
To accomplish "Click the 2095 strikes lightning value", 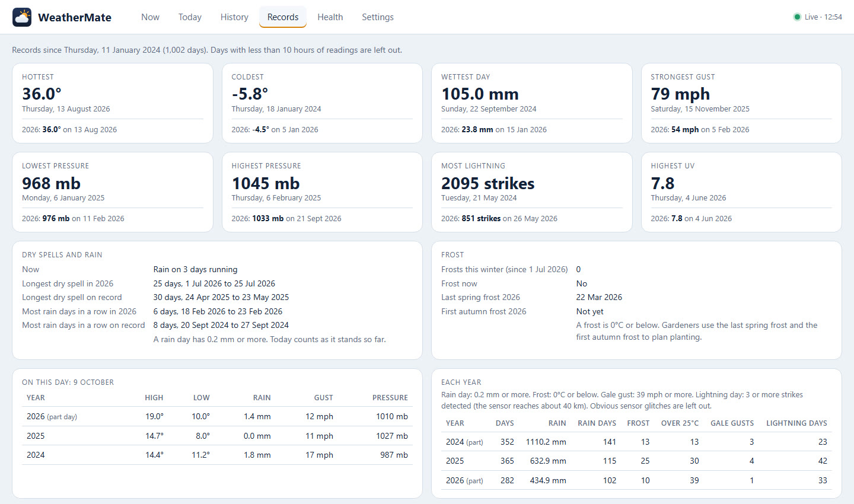I will 488,183.
